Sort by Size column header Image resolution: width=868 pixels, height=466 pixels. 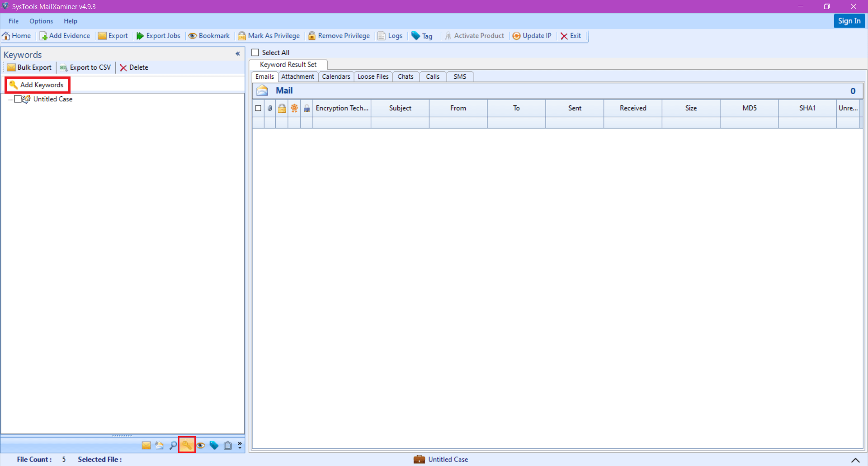[691, 108]
